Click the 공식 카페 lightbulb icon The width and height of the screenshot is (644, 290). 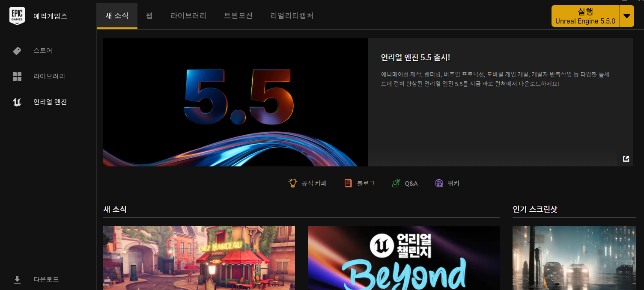pyautogui.click(x=292, y=183)
